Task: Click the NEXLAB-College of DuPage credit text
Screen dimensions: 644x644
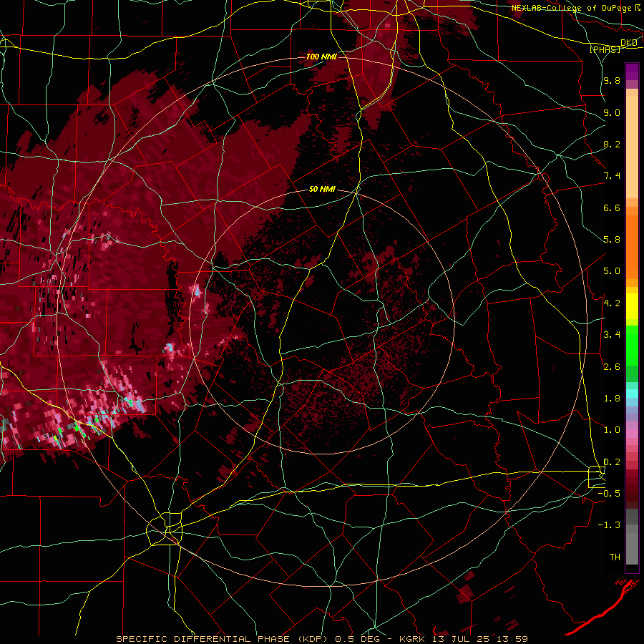Action: [571, 8]
